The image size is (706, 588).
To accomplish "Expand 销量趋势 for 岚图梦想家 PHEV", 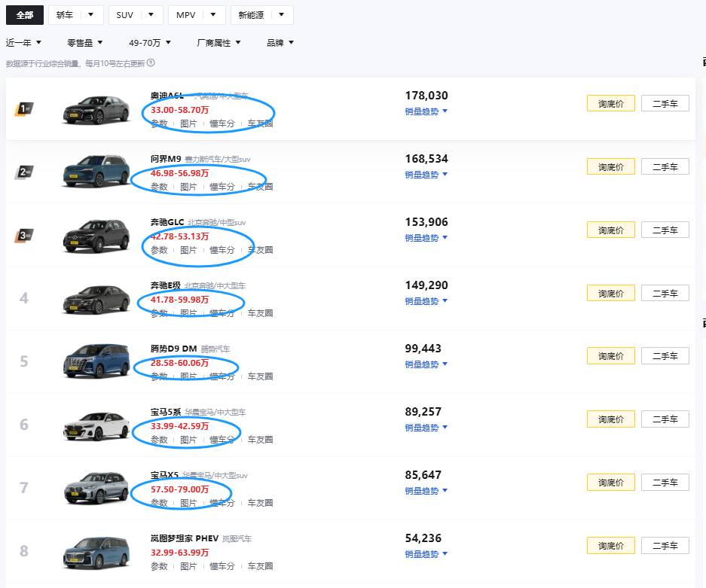I will [x=426, y=554].
